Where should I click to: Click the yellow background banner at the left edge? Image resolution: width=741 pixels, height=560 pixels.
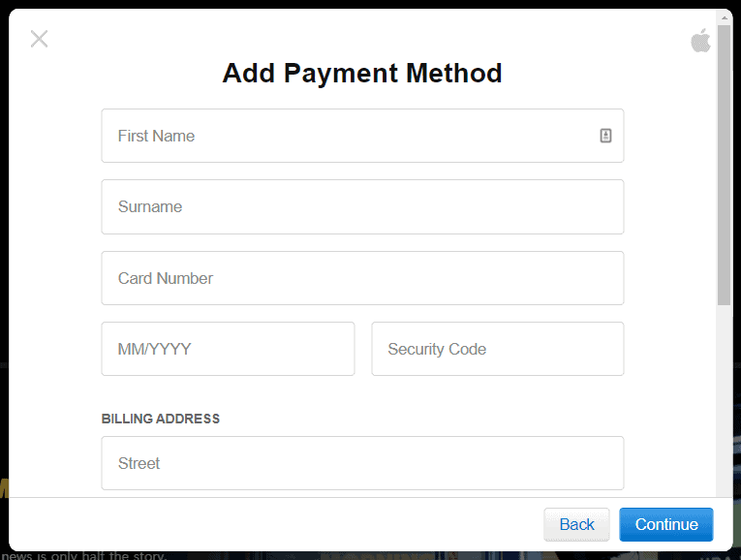coord(4,488)
